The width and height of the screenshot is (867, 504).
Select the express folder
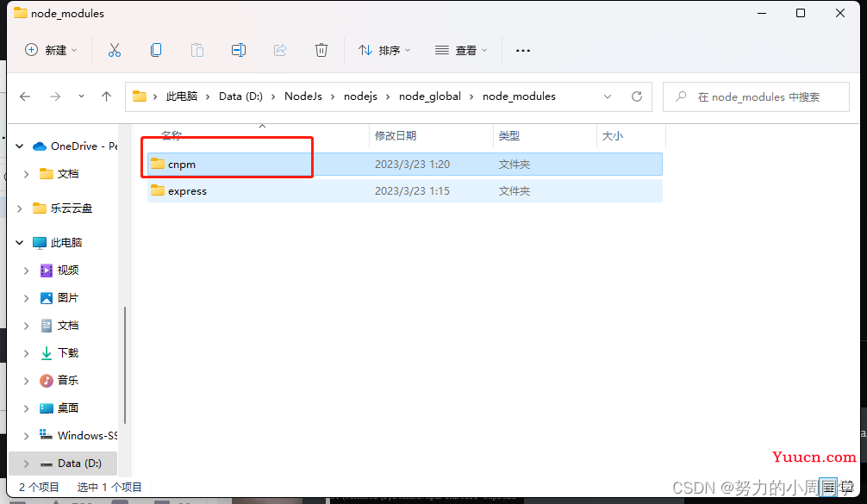point(405,190)
